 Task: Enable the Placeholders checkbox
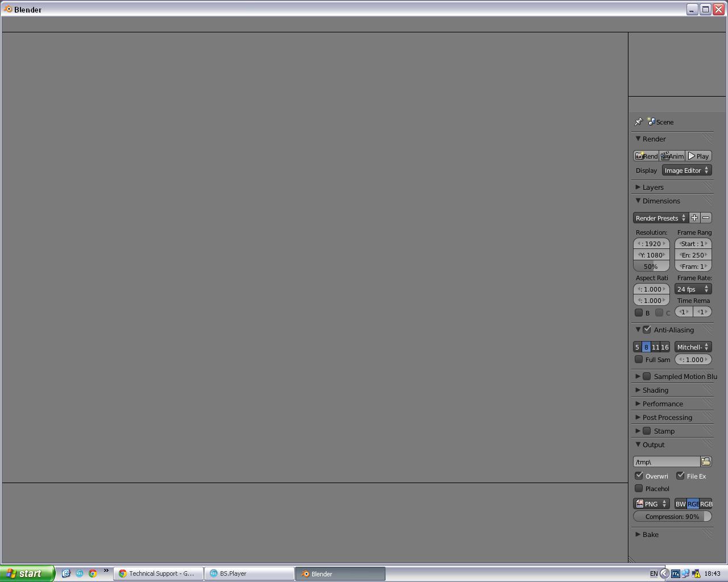(x=639, y=488)
